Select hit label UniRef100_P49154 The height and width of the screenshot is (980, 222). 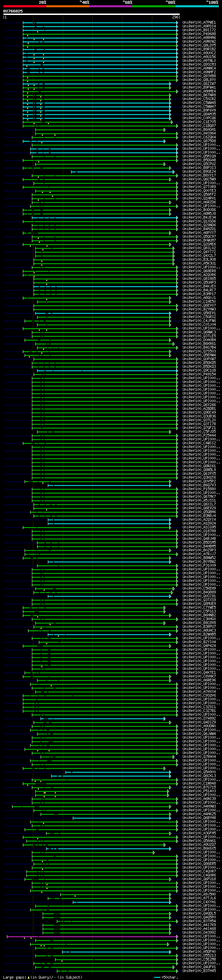tap(199, 374)
